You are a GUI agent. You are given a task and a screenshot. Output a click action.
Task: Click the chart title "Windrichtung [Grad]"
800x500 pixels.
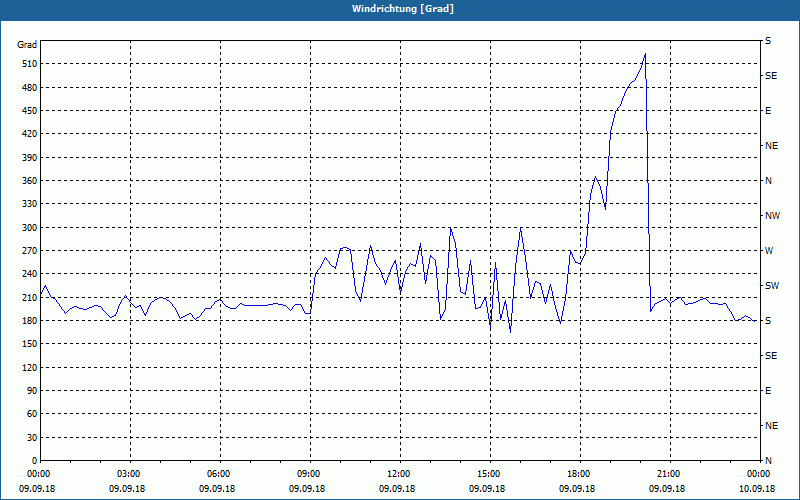tap(403, 9)
